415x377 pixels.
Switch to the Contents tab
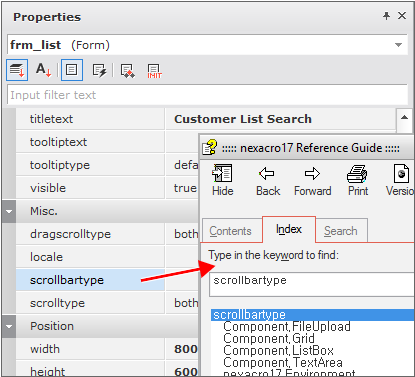coord(230,231)
